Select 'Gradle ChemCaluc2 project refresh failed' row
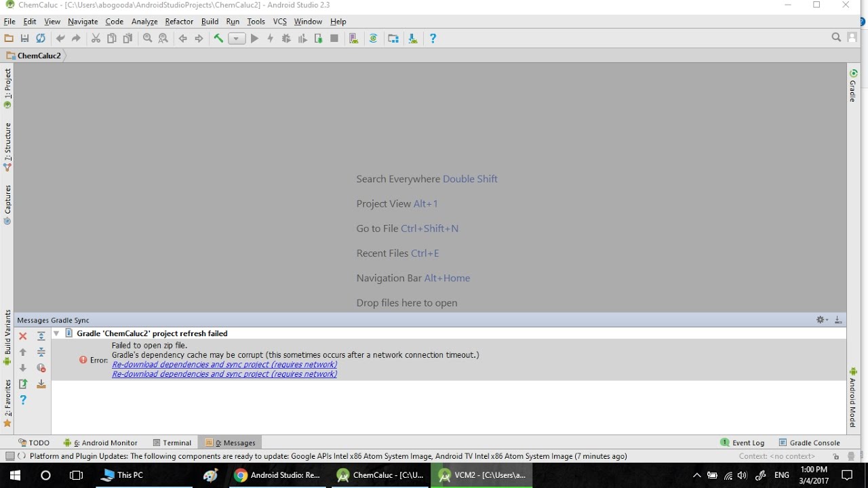The height and width of the screenshot is (488, 868). point(448,333)
